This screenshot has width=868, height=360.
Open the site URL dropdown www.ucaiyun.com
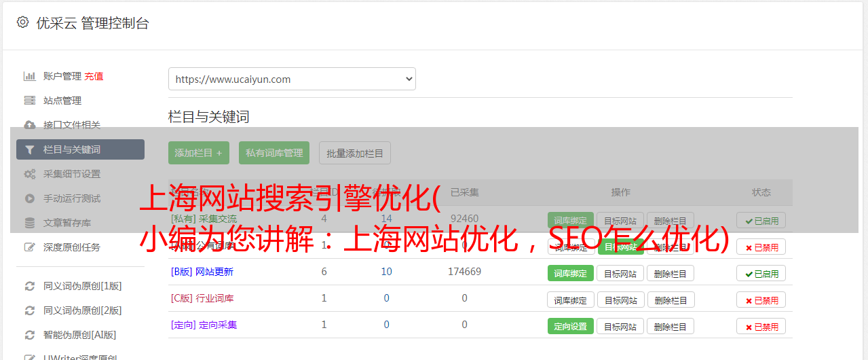click(x=292, y=79)
